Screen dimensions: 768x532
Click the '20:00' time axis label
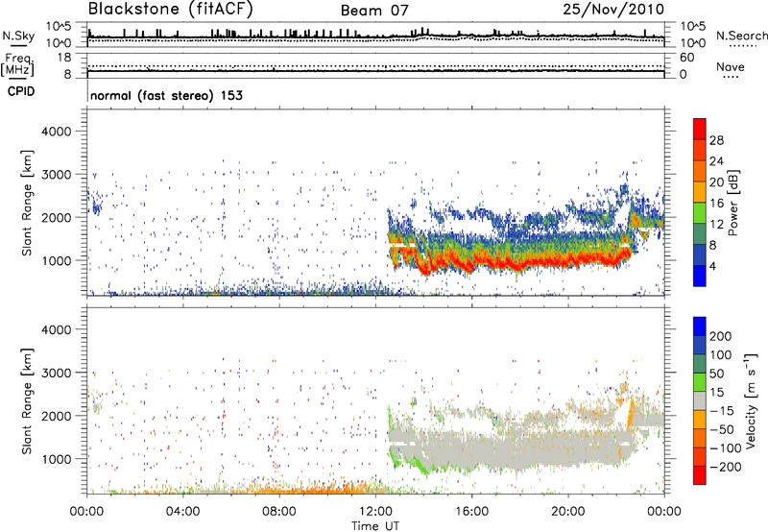click(x=568, y=512)
